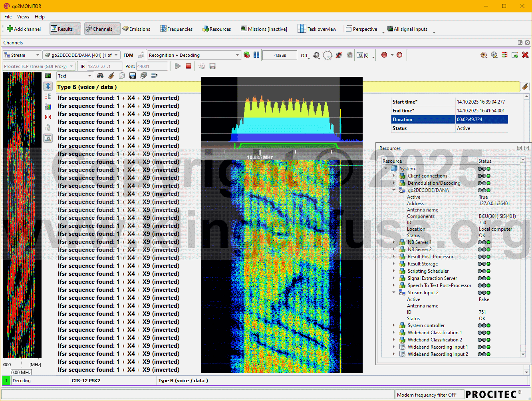Click the Task overview button
532x401 pixels.
pyautogui.click(x=317, y=29)
